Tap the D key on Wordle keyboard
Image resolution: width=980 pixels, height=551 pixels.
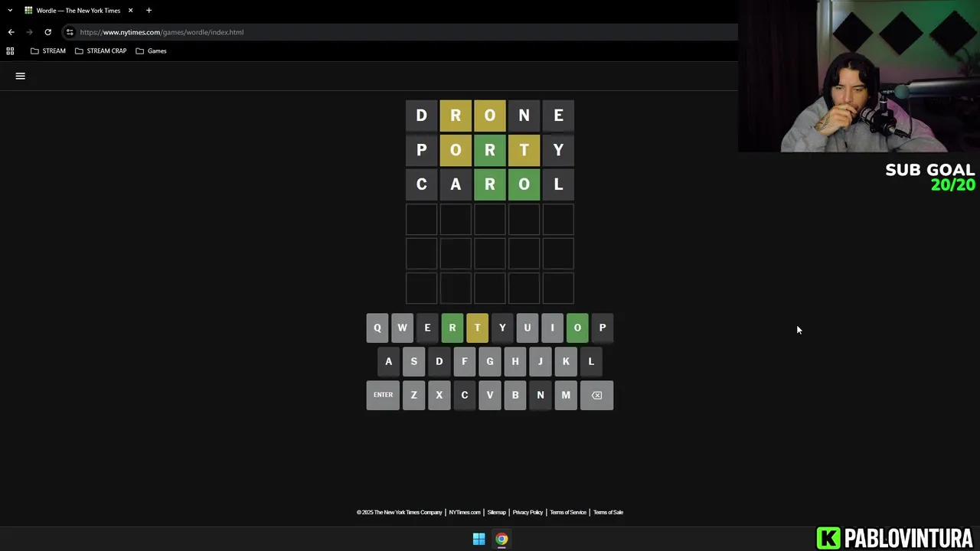click(439, 361)
